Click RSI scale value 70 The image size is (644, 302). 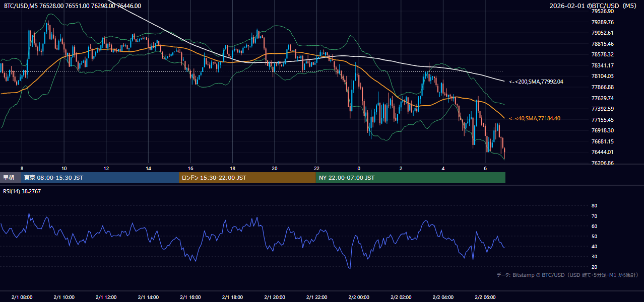point(594,216)
